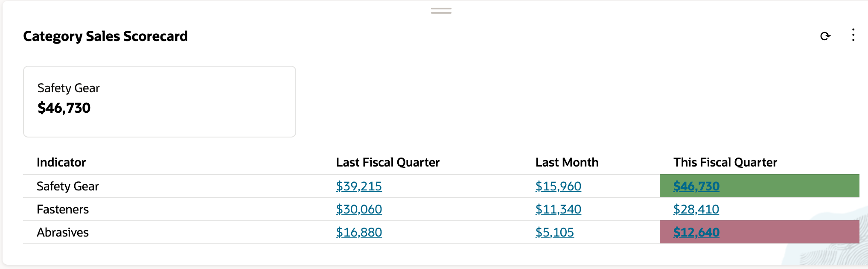The height and width of the screenshot is (269, 868).
Task: Select the Safety Gear row label
Action: (x=68, y=186)
